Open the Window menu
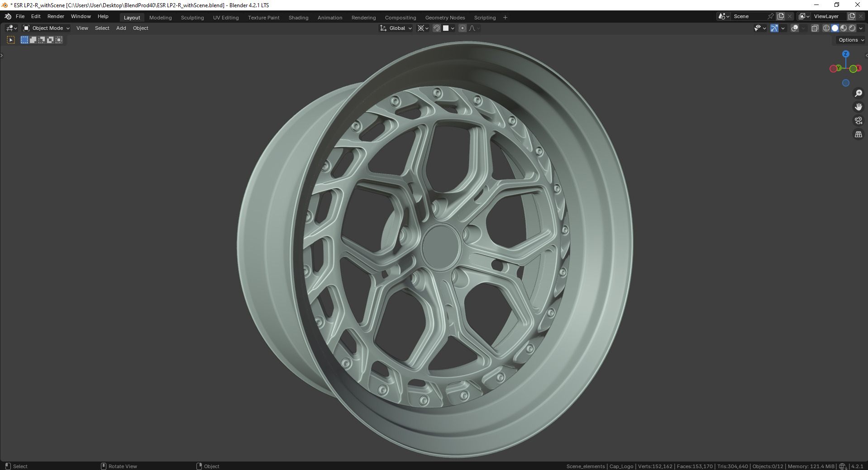This screenshot has height=470, width=868. pyautogui.click(x=81, y=16)
